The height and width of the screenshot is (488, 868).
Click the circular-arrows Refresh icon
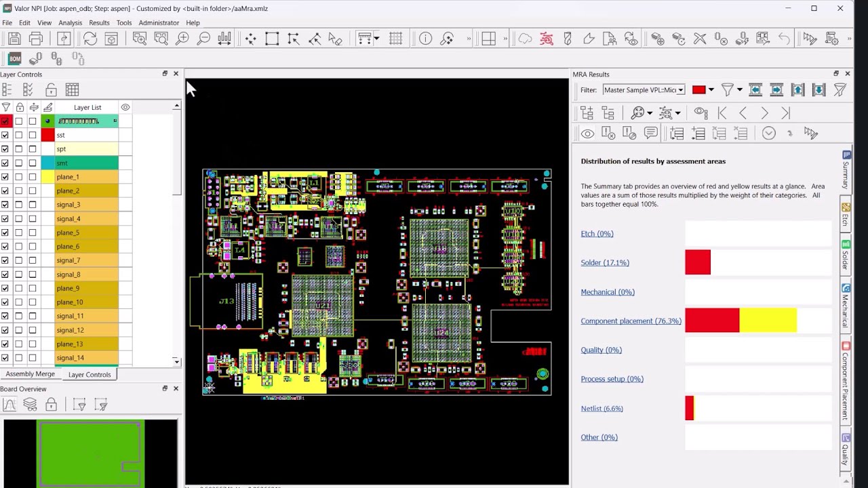tap(90, 39)
